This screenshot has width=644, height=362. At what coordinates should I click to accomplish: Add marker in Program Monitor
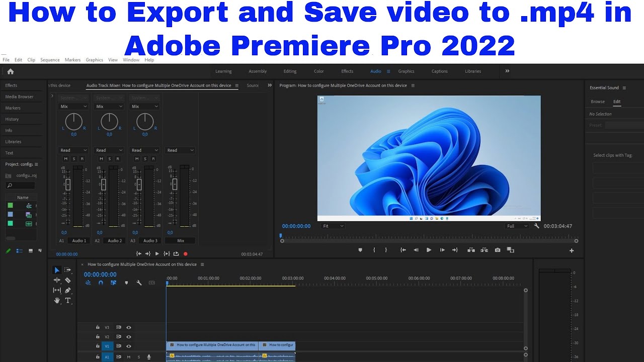pos(360,250)
